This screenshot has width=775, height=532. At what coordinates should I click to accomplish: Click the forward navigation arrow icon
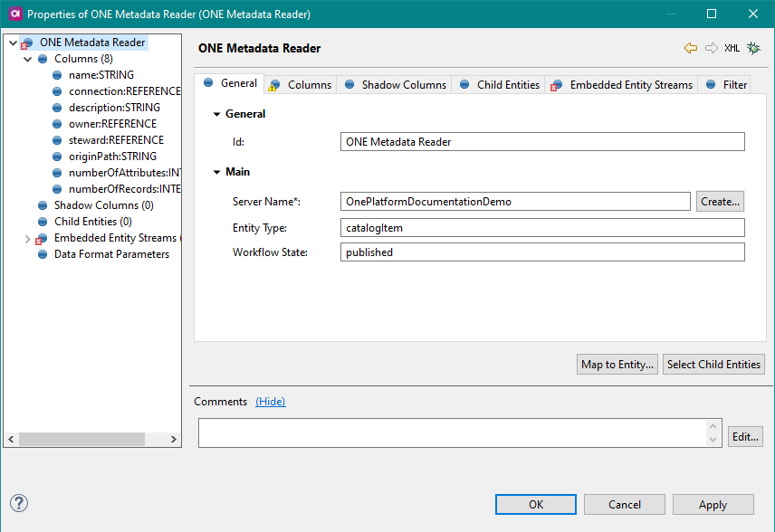[711, 48]
